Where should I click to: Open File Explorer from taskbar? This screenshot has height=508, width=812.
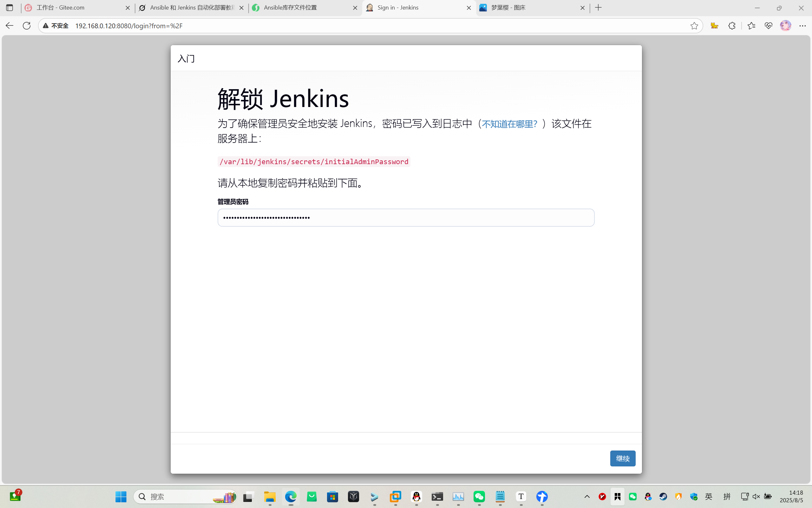[x=270, y=497]
